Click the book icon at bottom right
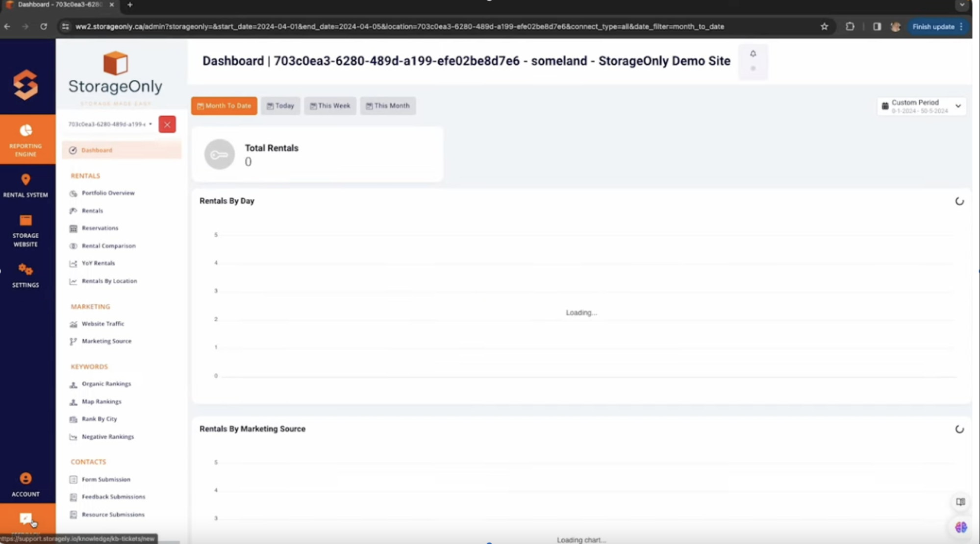The height and width of the screenshot is (544, 980). (x=960, y=502)
